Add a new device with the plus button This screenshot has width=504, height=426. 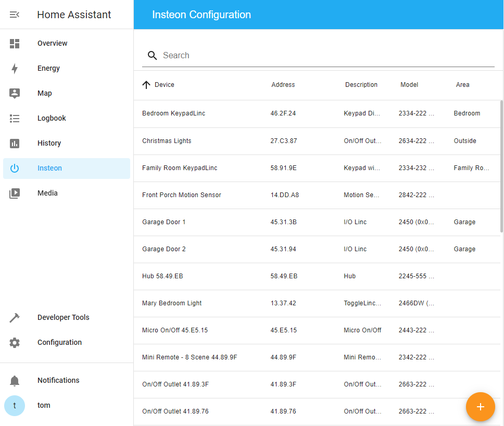tap(480, 407)
